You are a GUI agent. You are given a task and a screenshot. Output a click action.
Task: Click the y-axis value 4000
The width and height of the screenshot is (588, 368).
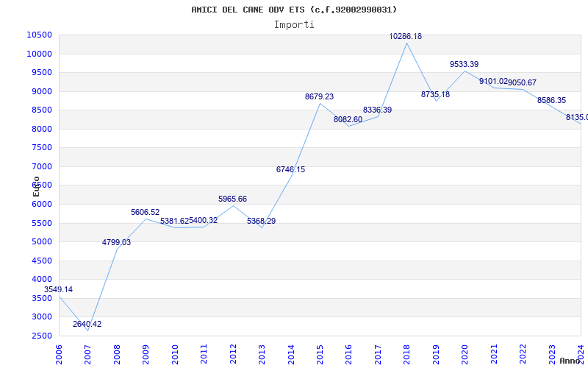click(42, 280)
